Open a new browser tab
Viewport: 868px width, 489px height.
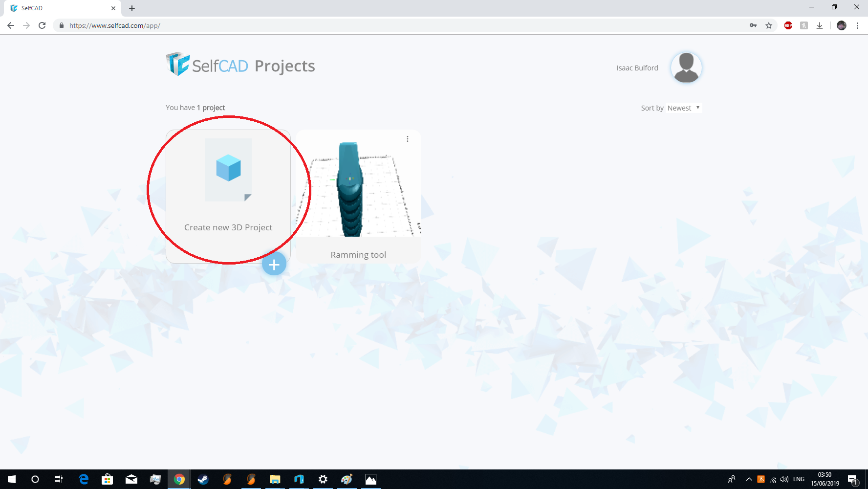click(132, 8)
